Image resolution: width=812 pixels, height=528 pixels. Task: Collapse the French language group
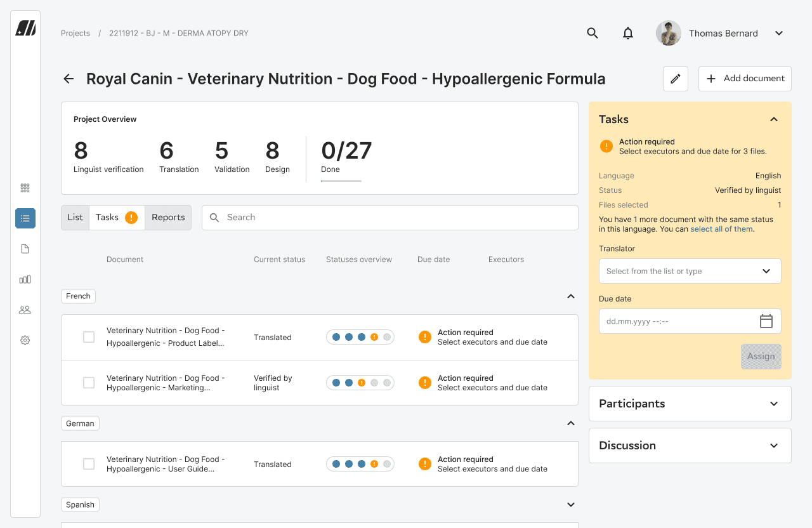pyautogui.click(x=571, y=296)
